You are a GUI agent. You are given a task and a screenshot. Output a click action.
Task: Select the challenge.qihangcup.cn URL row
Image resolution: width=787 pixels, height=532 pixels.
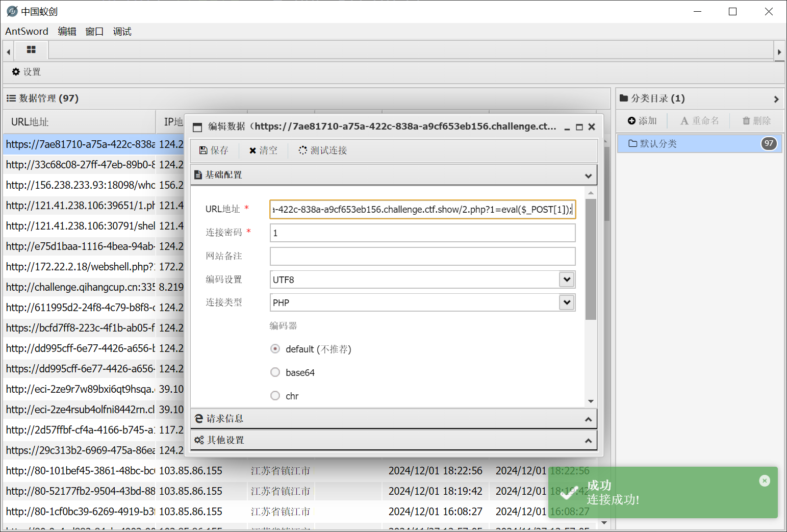[81, 287]
